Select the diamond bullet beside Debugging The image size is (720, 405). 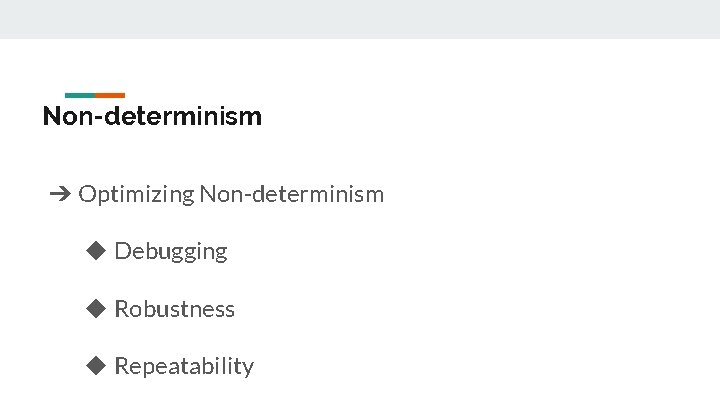pyautogui.click(x=96, y=251)
